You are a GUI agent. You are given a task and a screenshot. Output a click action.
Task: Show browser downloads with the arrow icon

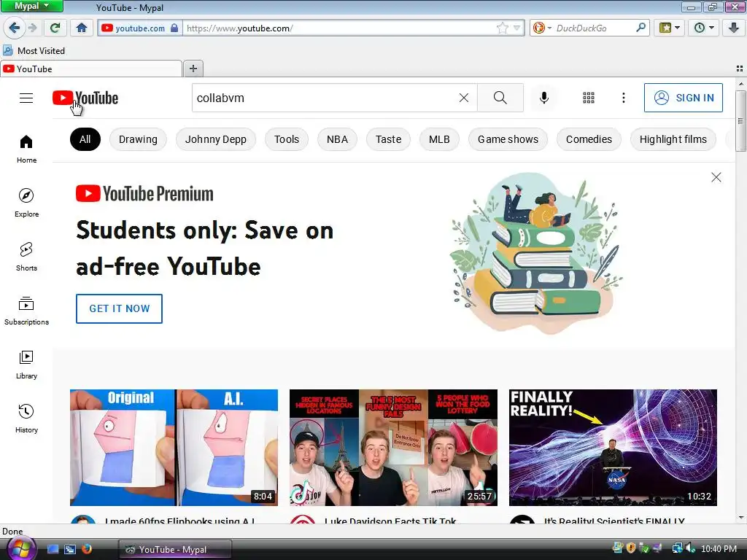tap(734, 28)
